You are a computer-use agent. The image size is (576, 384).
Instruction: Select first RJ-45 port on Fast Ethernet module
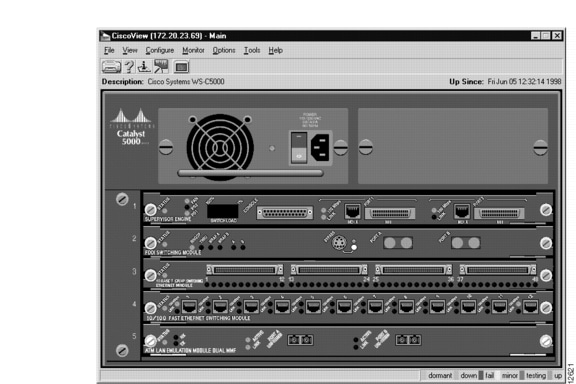189,306
